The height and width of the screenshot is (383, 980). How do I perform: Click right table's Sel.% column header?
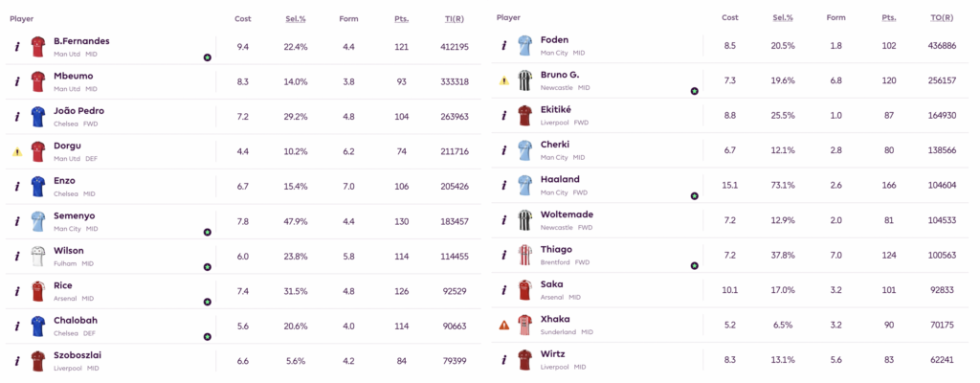click(x=782, y=18)
